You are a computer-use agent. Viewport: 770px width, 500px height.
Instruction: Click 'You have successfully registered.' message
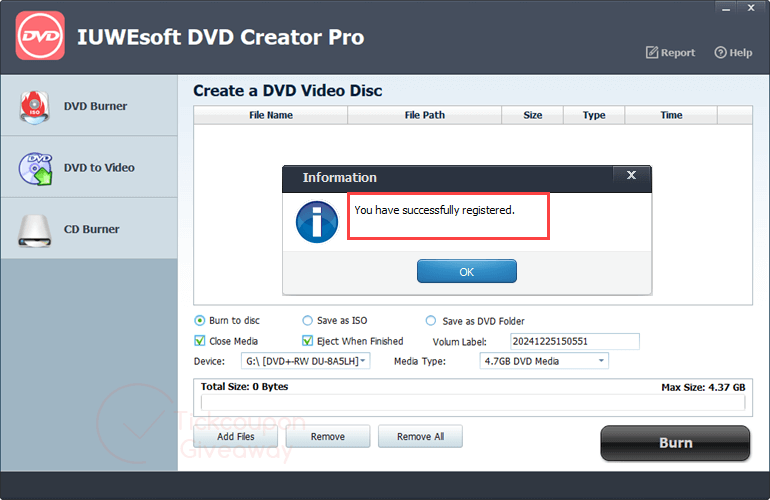click(435, 210)
